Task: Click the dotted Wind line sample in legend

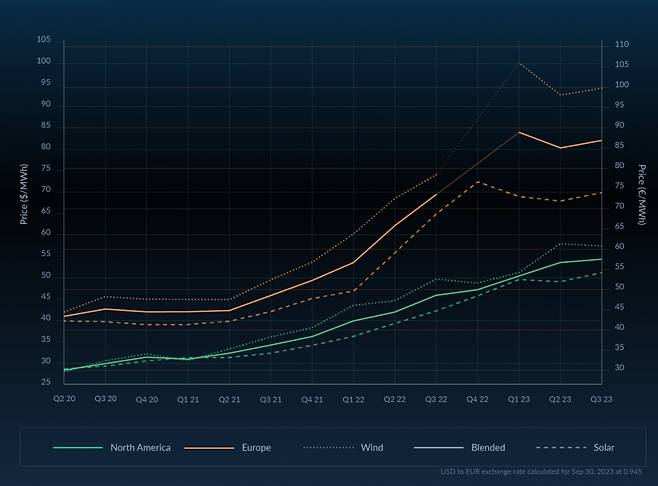Action: [321, 447]
